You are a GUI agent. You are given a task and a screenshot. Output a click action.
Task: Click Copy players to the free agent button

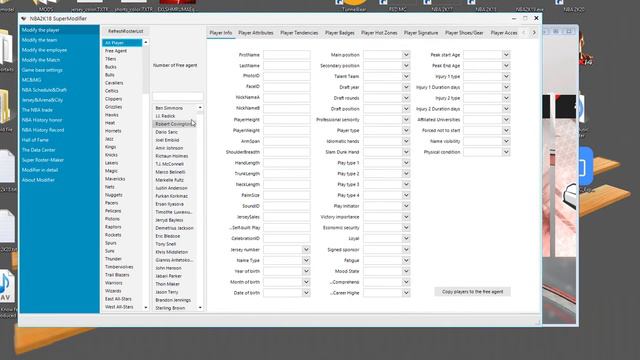pos(472,292)
